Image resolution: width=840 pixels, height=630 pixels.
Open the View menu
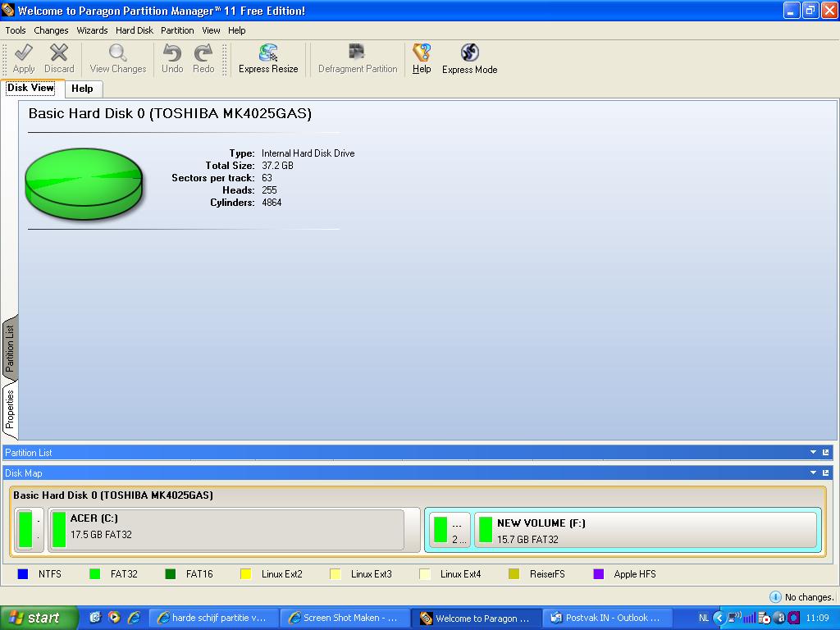[x=211, y=30]
